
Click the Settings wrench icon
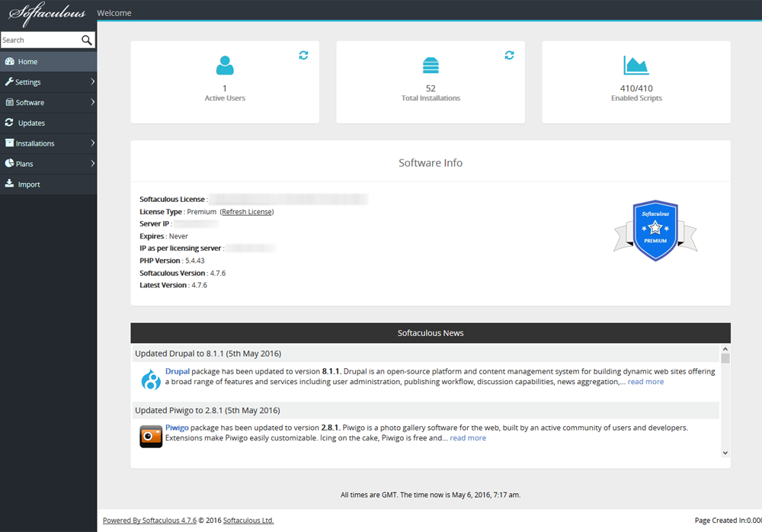9,82
